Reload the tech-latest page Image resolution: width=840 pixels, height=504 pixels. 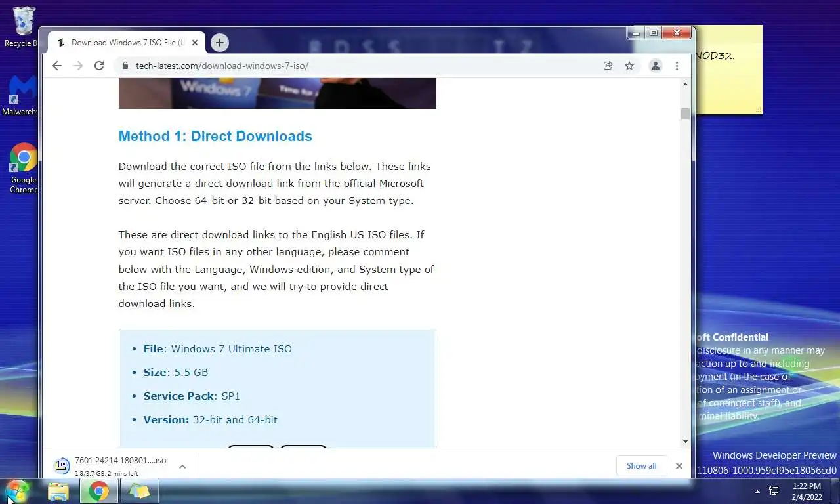99,66
